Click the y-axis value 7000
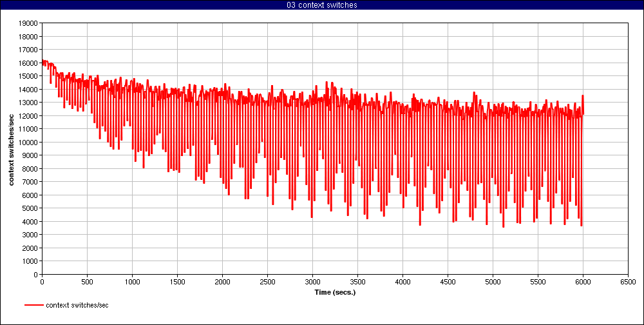The height and width of the screenshot is (325, 644). coord(30,182)
